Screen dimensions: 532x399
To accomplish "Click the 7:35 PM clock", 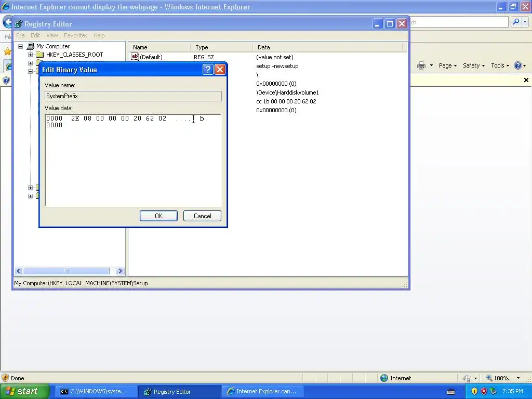I will click(x=513, y=391).
